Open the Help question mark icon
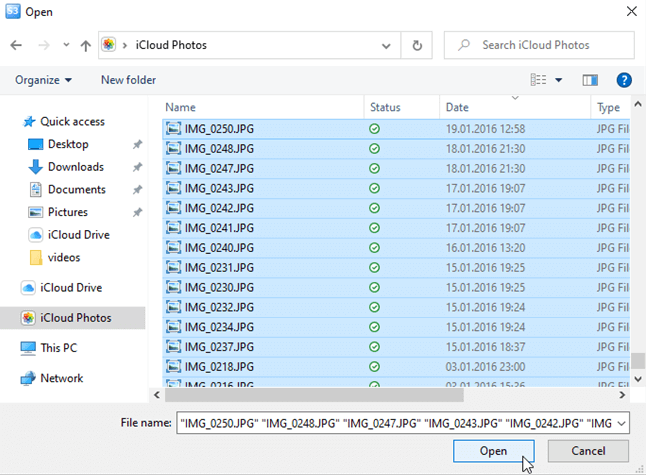 [623, 79]
